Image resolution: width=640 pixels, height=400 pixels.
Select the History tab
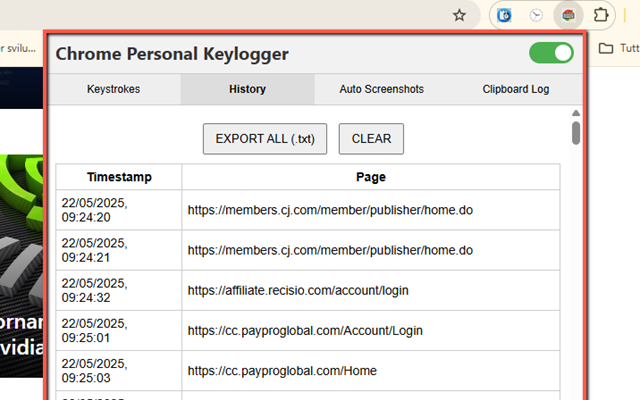pos(247,89)
